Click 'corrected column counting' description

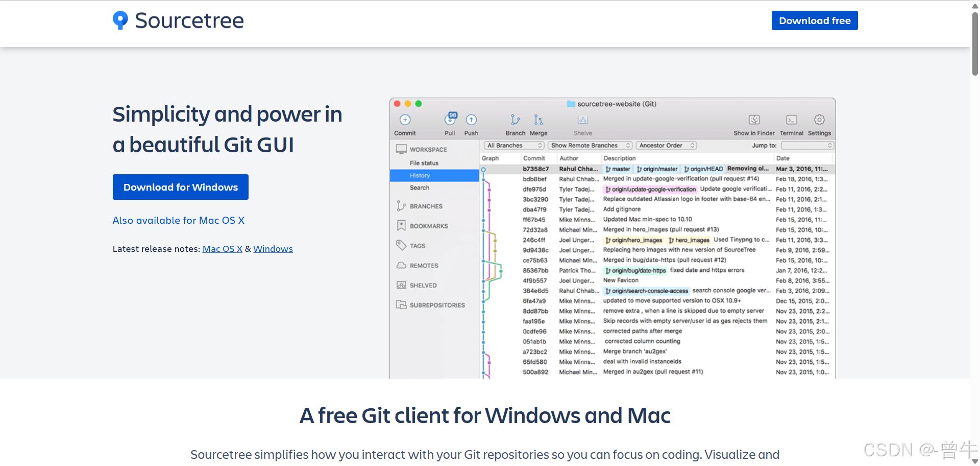tap(642, 341)
